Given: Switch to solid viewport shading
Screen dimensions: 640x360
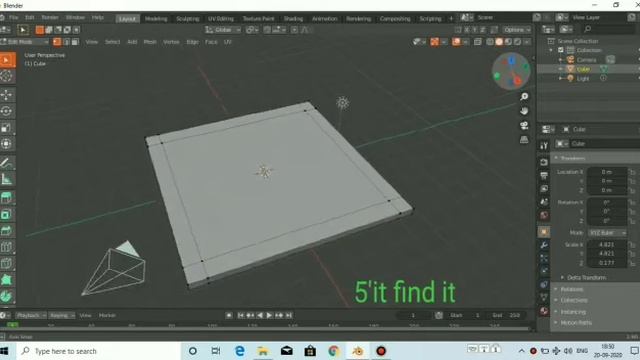Looking at the screenshot, I should (499, 42).
